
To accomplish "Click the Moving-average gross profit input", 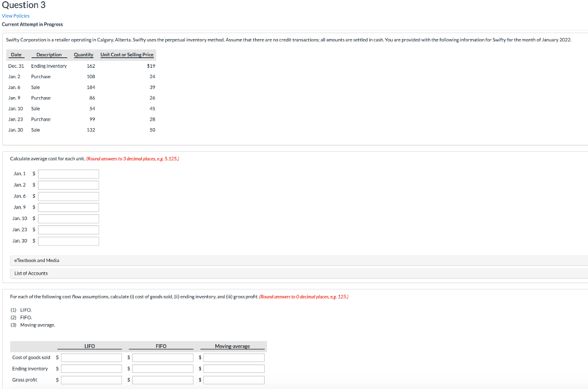I will point(234,379).
